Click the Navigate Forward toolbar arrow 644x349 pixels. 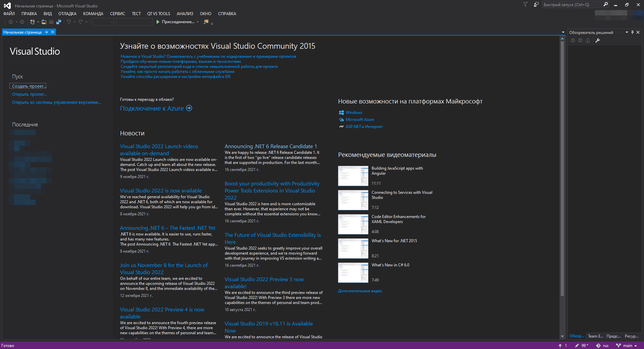(22, 22)
